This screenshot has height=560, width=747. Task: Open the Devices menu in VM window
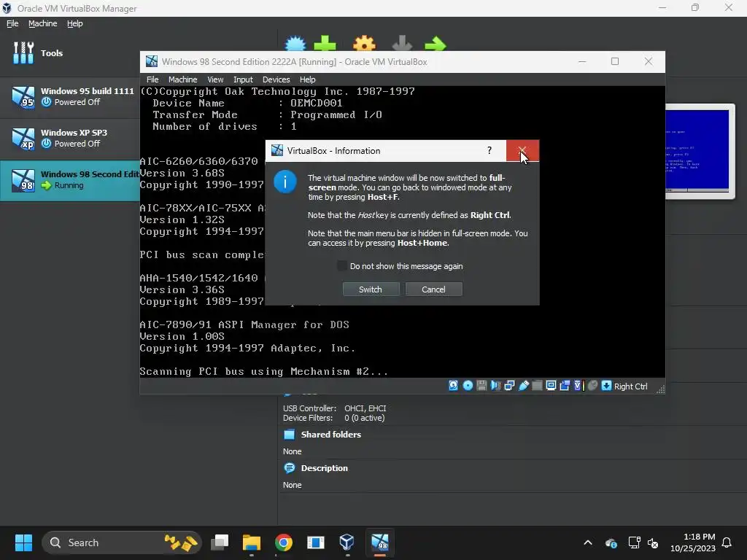coord(276,79)
